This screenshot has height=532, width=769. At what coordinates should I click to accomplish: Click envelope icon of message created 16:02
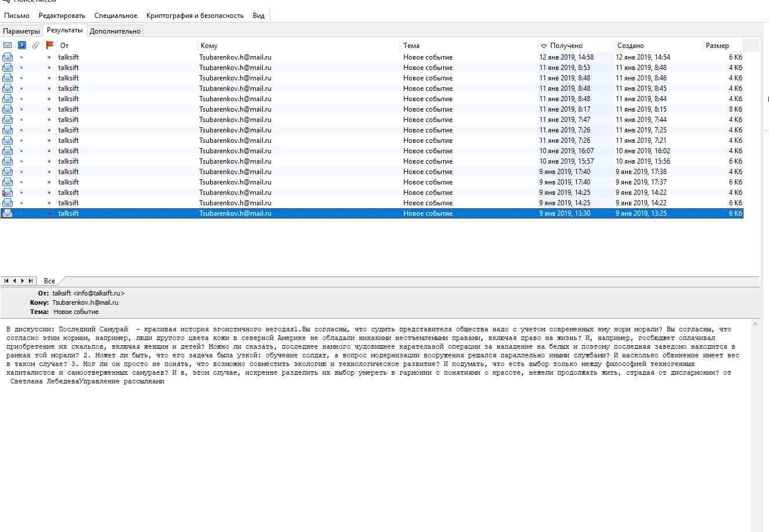tap(8, 151)
